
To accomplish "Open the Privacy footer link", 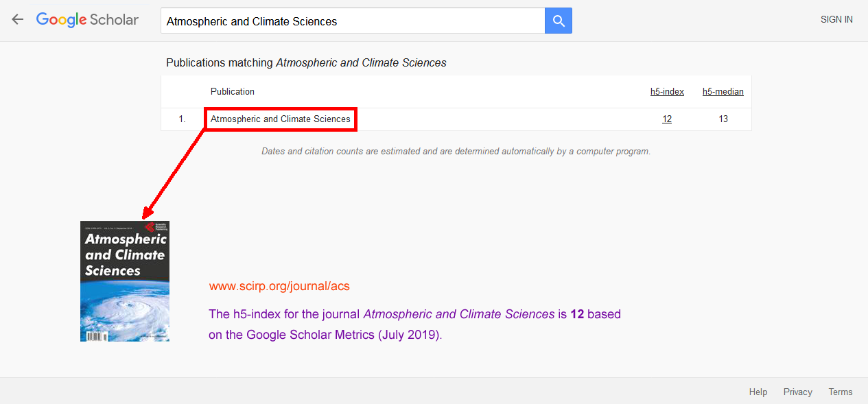I will point(798,392).
